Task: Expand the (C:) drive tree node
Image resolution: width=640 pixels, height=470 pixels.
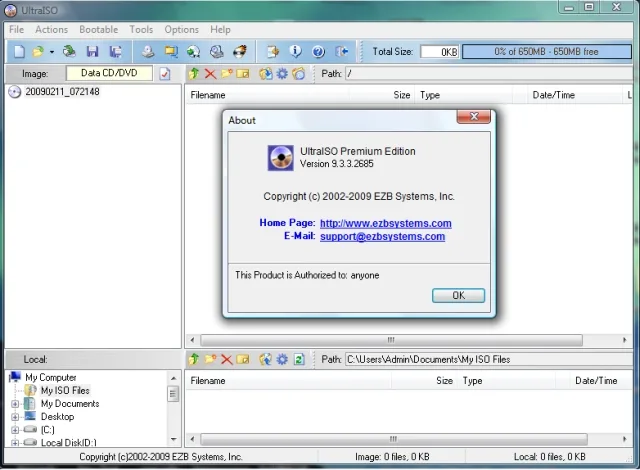Action: 15,430
